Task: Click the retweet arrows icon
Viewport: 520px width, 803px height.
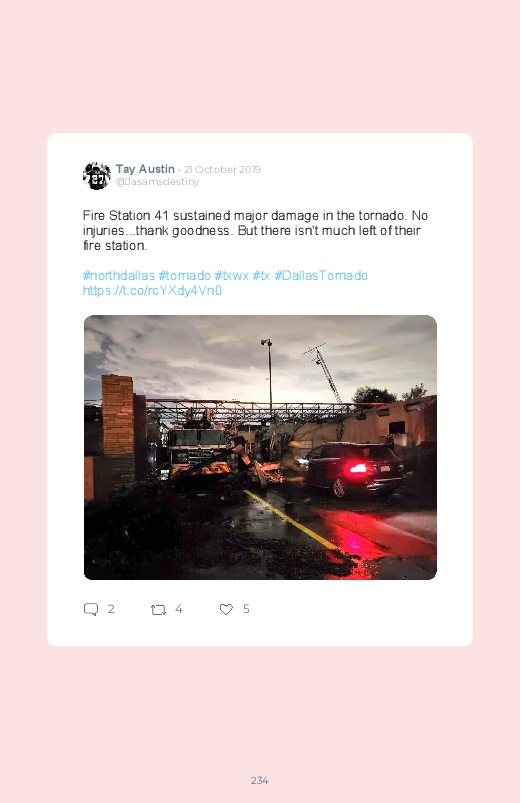Action: (158, 609)
